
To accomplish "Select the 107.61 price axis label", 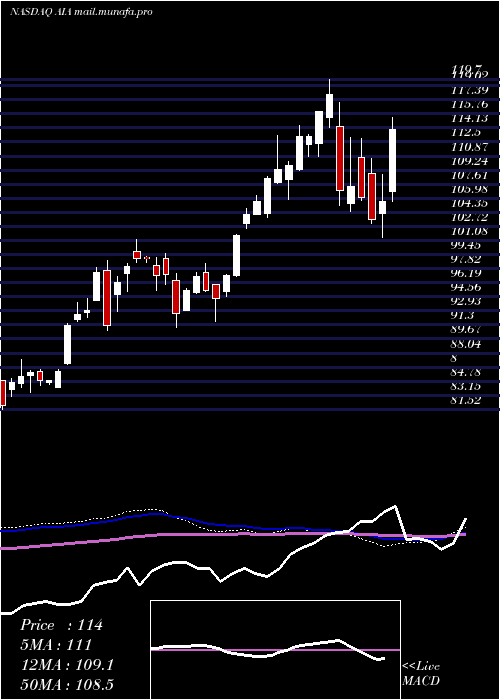I will click(x=470, y=175).
